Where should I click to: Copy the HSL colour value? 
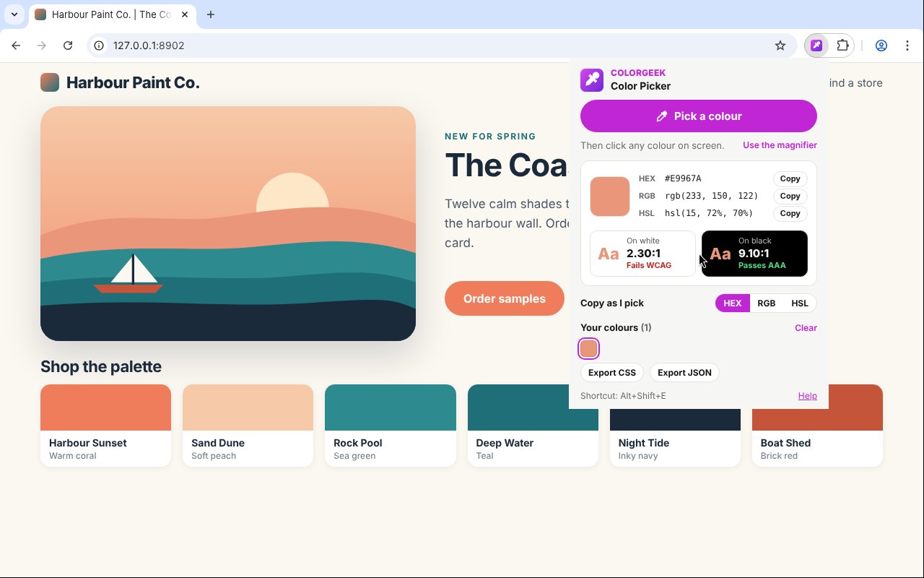[x=790, y=213]
